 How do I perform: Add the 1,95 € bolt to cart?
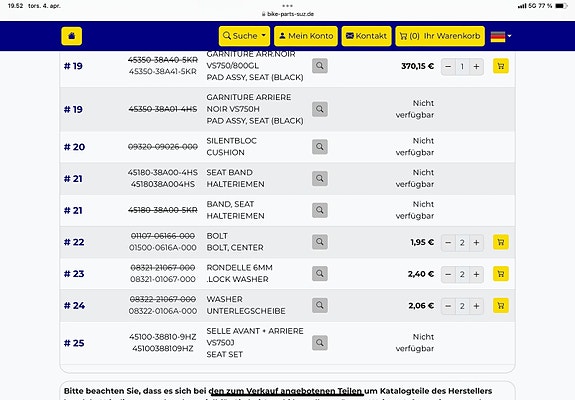click(x=501, y=242)
